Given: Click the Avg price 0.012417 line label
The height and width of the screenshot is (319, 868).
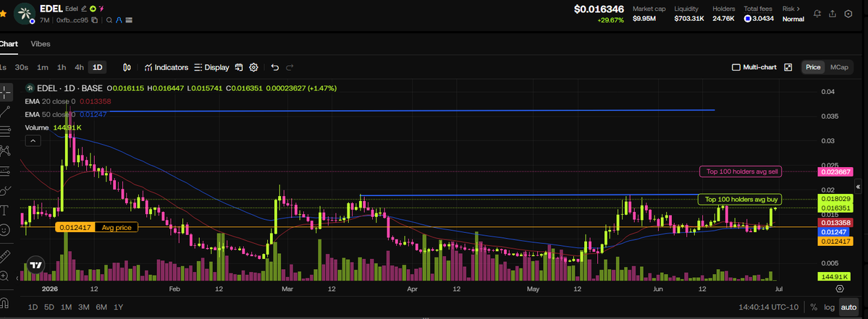Looking at the screenshot, I should pyautogui.click(x=96, y=227).
